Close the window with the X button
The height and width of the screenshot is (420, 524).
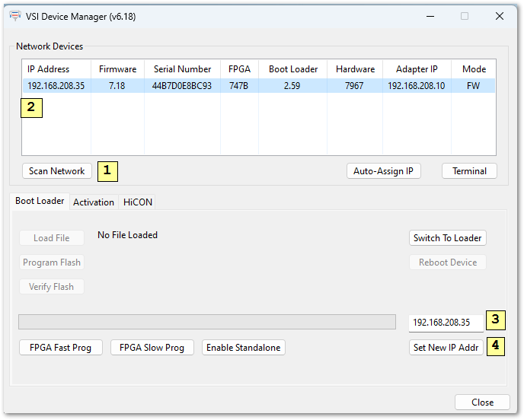pos(500,17)
